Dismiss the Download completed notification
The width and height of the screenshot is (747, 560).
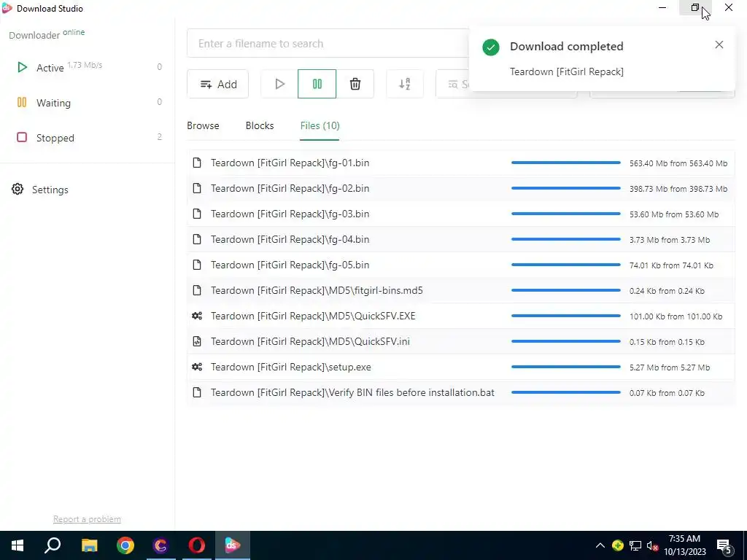click(x=719, y=44)
